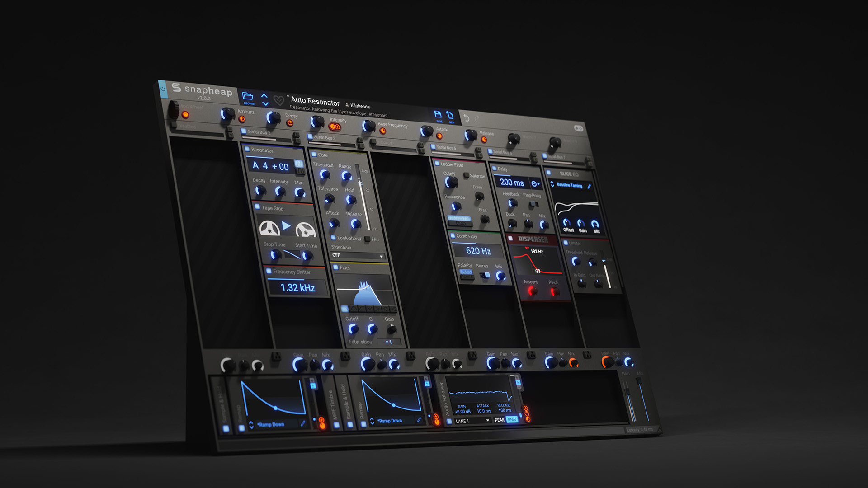Toggle the Gate module enable
The image size is (868, 488).
(x=314, y=154)
